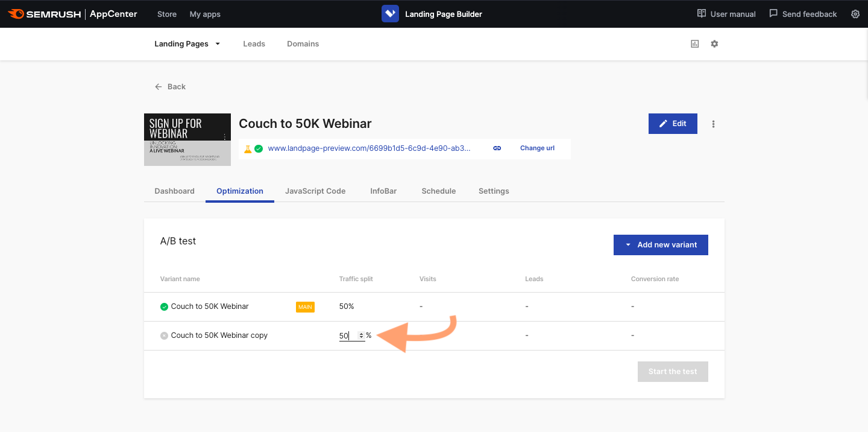
Task: Click the gear icon next to the analytics icon
Action: coord(714,43)
